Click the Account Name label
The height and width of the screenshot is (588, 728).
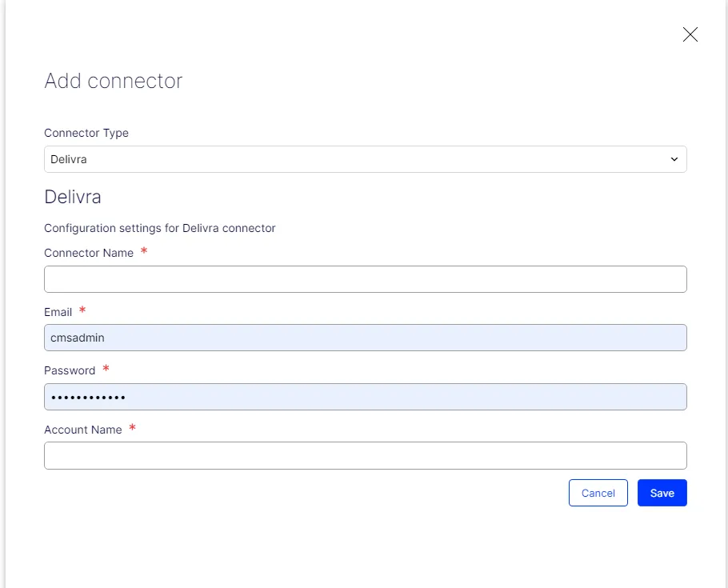coord(83,430)
